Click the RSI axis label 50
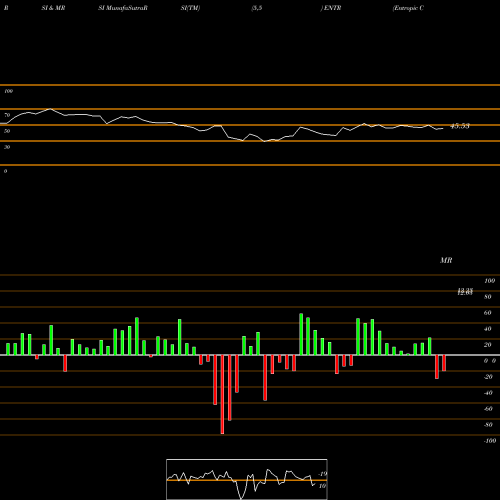This screenshot has height=500, width=500. 7,131
